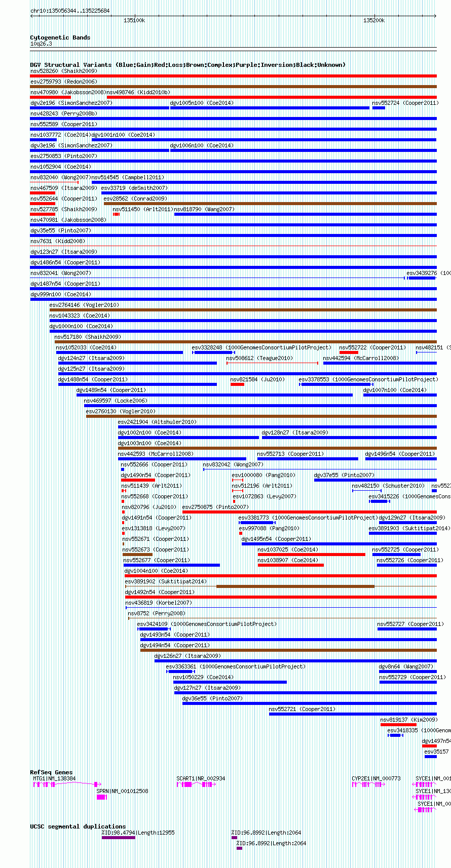Click dgv37e55 (Pinto2007) label
Image resolution: width=451 pixels, height=868 pixels.
tap(344, 475)
